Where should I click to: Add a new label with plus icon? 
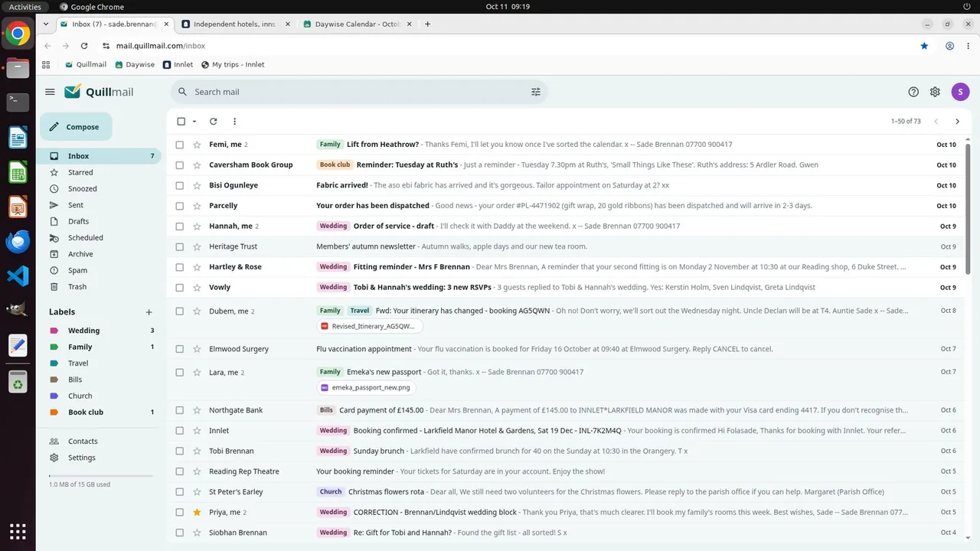[149, 312]
